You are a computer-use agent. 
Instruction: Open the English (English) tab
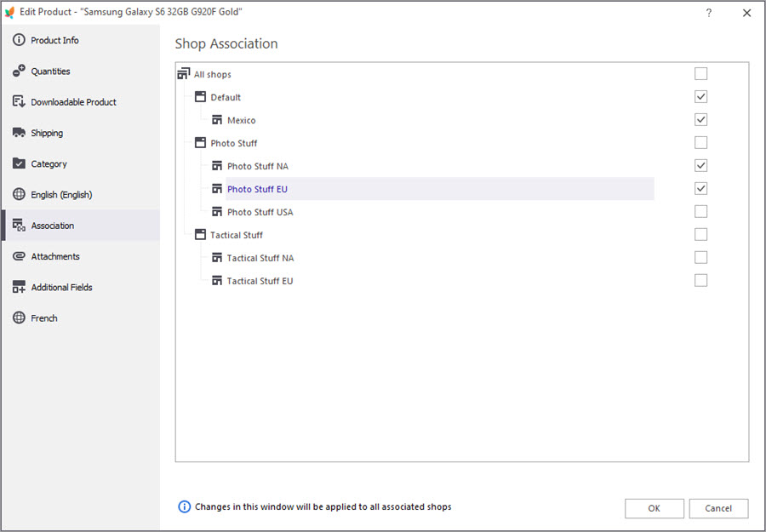(61, 195)
